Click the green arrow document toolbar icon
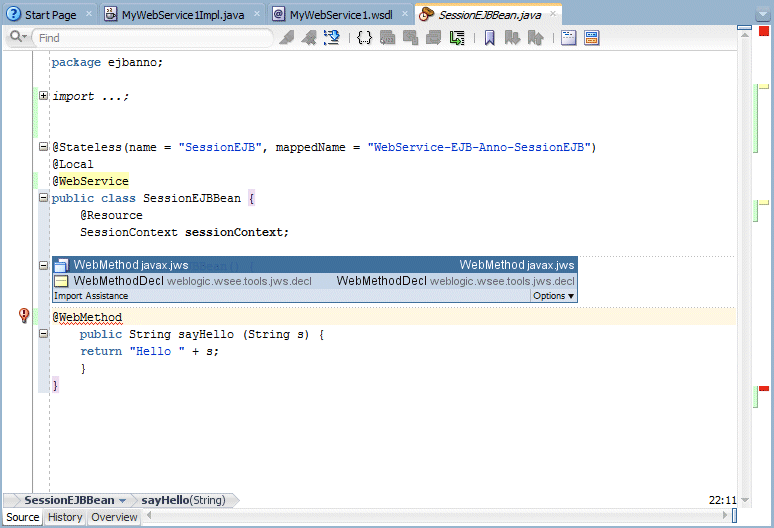774x528 pixels. point(457,38)
